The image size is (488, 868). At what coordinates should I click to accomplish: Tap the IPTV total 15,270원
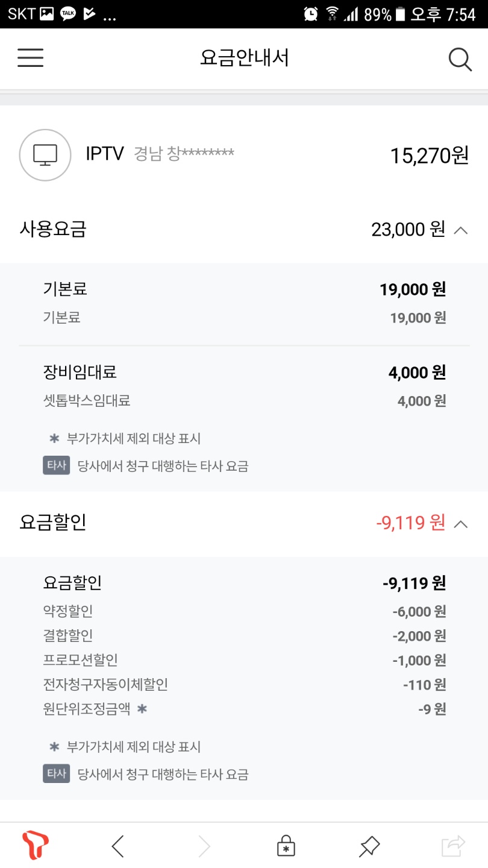429,156
